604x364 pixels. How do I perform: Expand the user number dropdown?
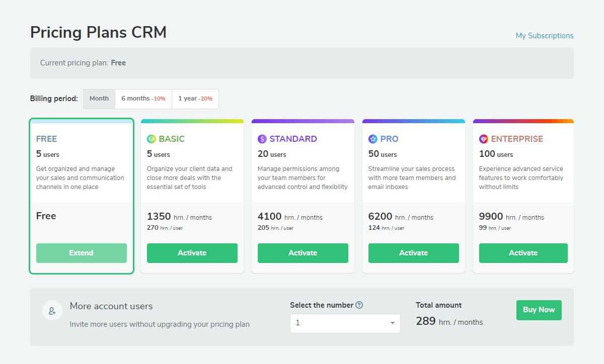pos(345,323)
